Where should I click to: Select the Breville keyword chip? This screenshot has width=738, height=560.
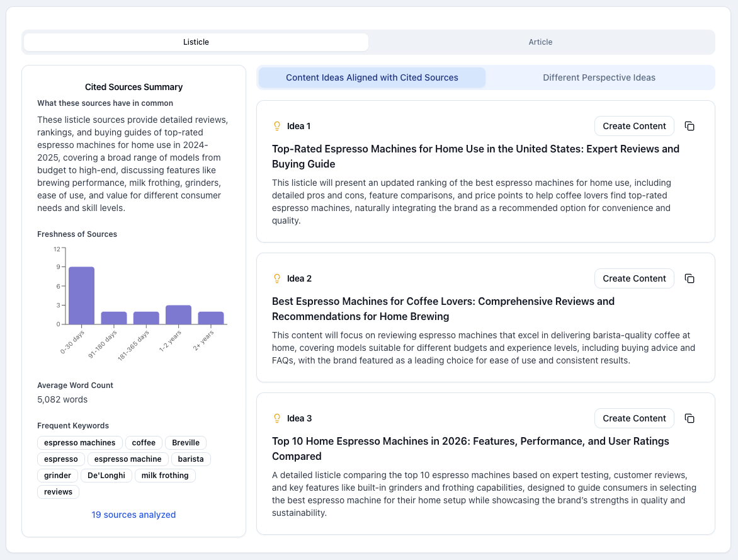point(186,442)
